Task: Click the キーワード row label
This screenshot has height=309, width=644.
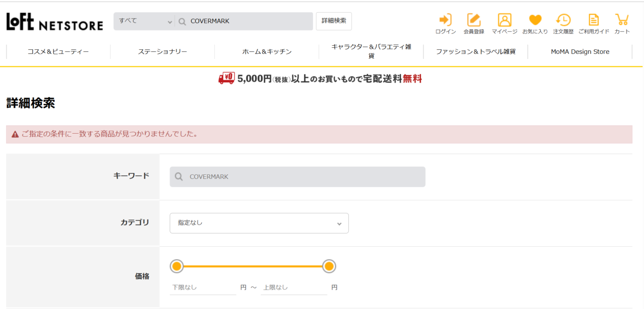Action: pos(131,176)
